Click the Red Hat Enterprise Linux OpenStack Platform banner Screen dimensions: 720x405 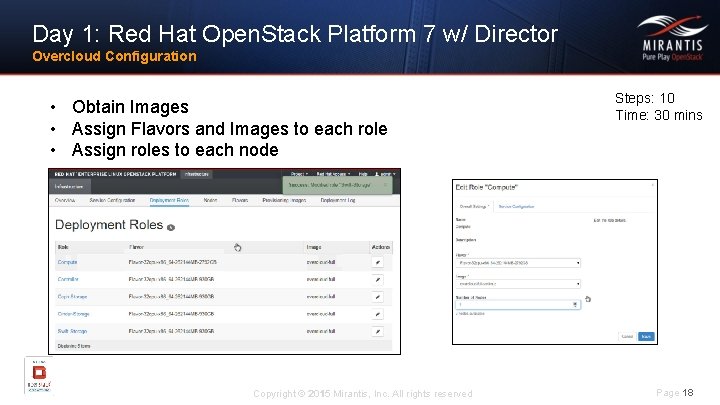click(115, 174)
